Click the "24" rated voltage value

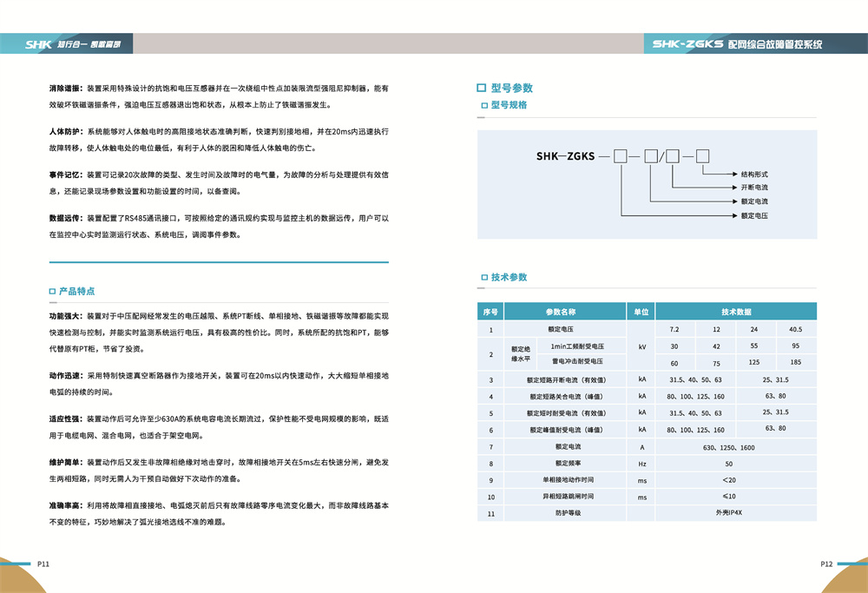coord(754,329)
